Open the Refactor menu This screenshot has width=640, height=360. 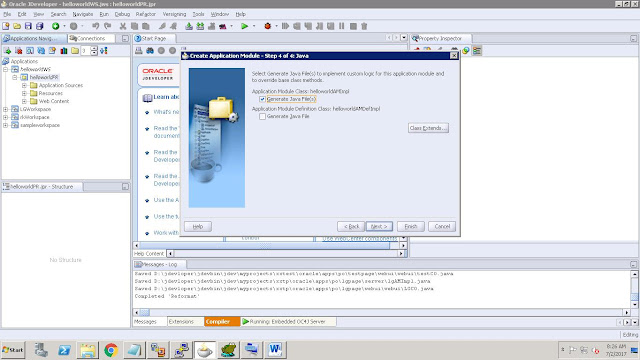(x=146, y=14)
